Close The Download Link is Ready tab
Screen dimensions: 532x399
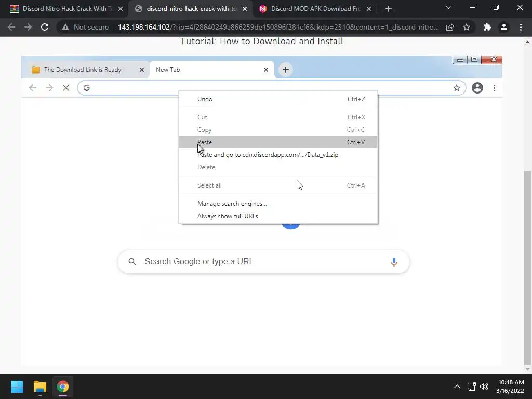click(x=142, y=70)
